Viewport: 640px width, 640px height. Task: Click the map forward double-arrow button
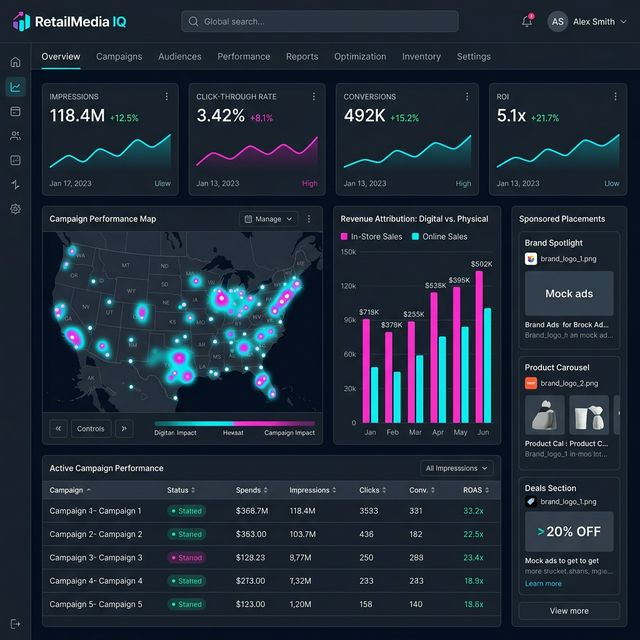click(124, 429)
